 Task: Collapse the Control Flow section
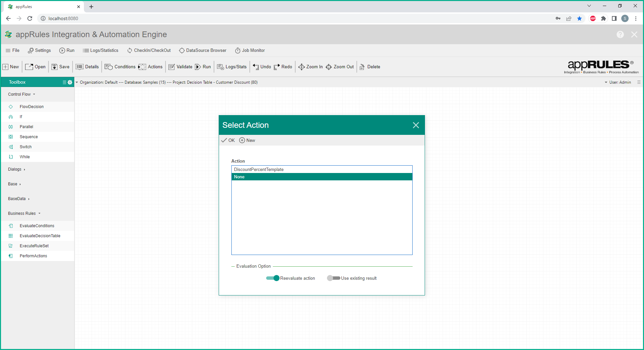[21, 94]
